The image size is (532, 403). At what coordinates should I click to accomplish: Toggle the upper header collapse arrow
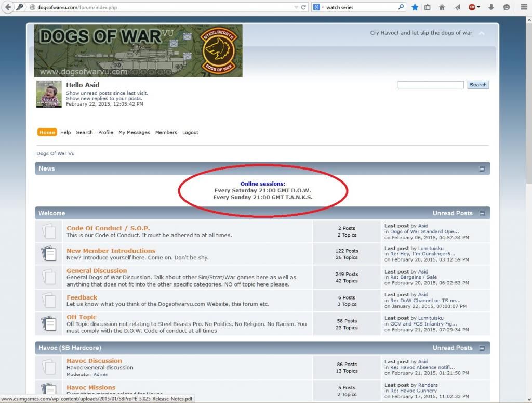coord(482,33)
